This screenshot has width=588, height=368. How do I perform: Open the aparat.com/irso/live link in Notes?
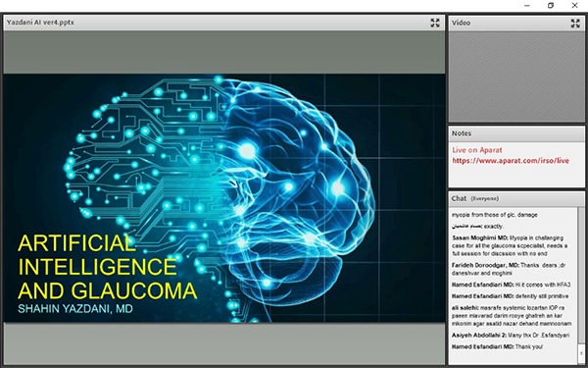point(511,161)
